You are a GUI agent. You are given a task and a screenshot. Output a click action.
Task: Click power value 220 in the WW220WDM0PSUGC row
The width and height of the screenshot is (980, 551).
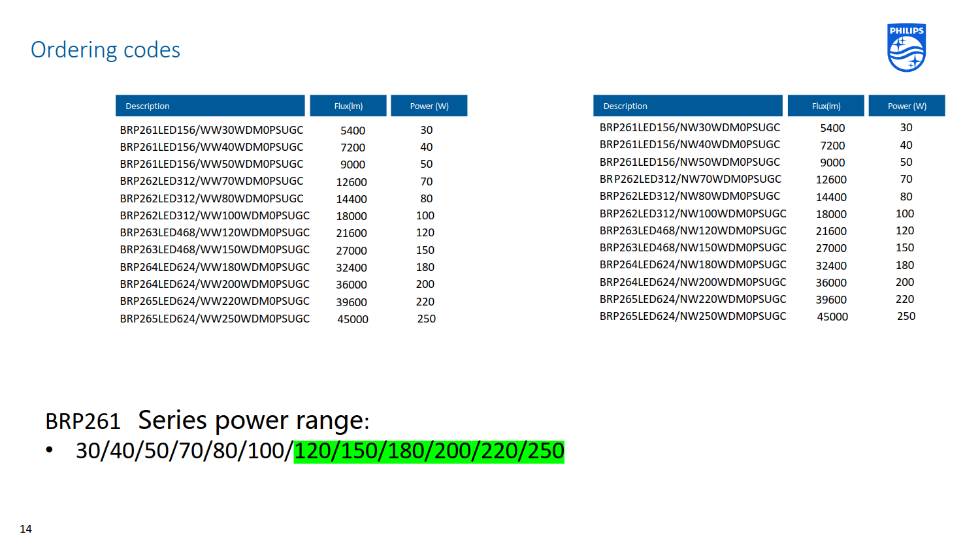coord(425,302)
